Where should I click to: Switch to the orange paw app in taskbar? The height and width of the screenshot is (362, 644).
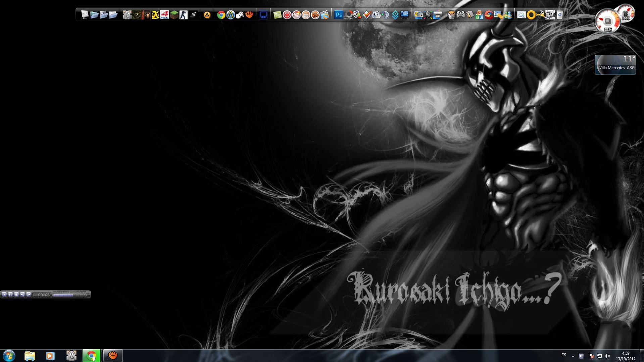[x=113, y=356]
